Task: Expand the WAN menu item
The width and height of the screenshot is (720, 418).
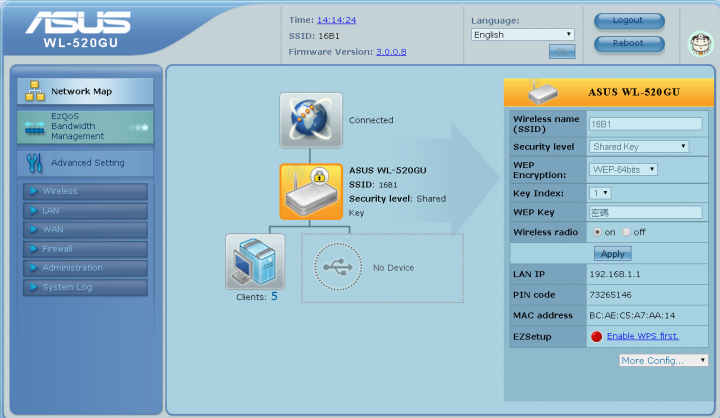Action: [85, 230]
